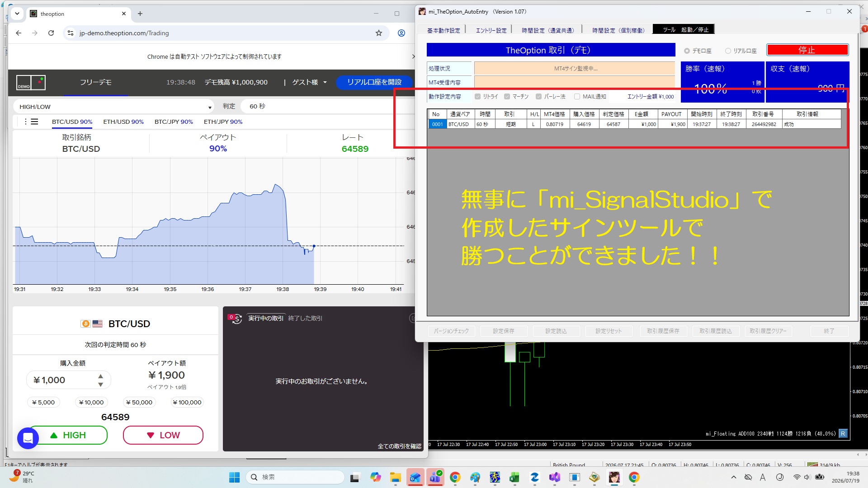Place a LOW trade
The height and width of the screenshot is (488, 868).
(163, 435)
